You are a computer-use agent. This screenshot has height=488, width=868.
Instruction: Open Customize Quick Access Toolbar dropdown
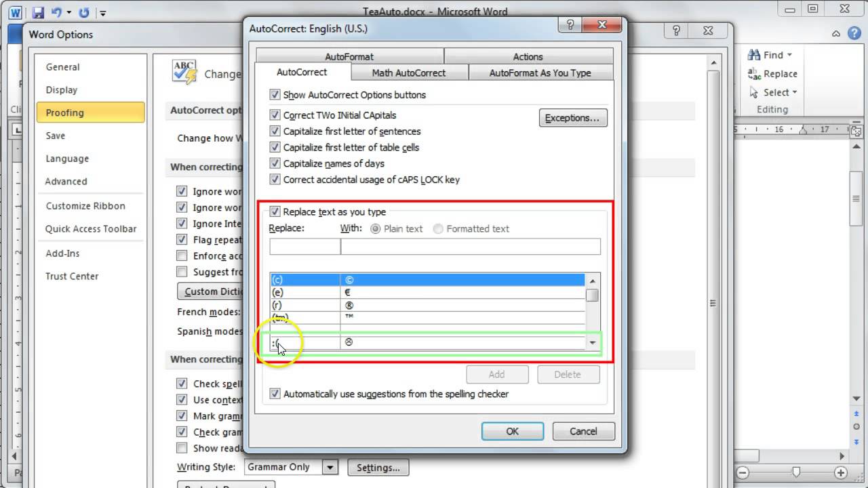pos(102,13)
